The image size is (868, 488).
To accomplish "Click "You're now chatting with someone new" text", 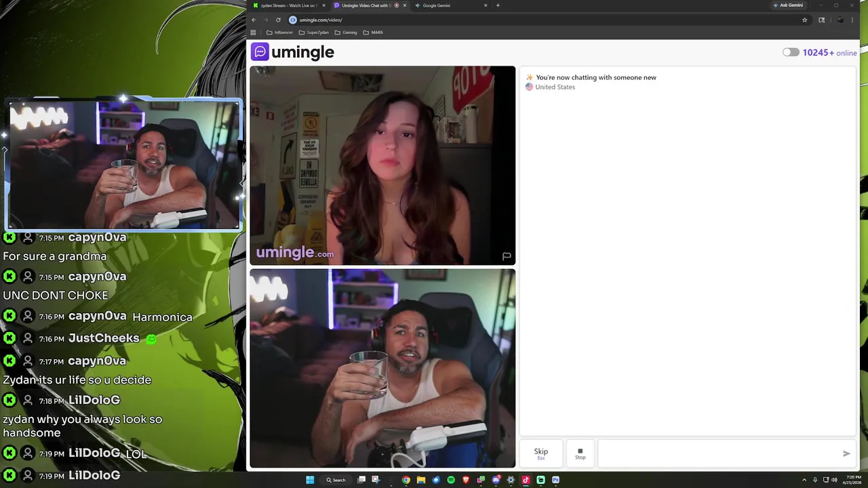I will (596, 77).
